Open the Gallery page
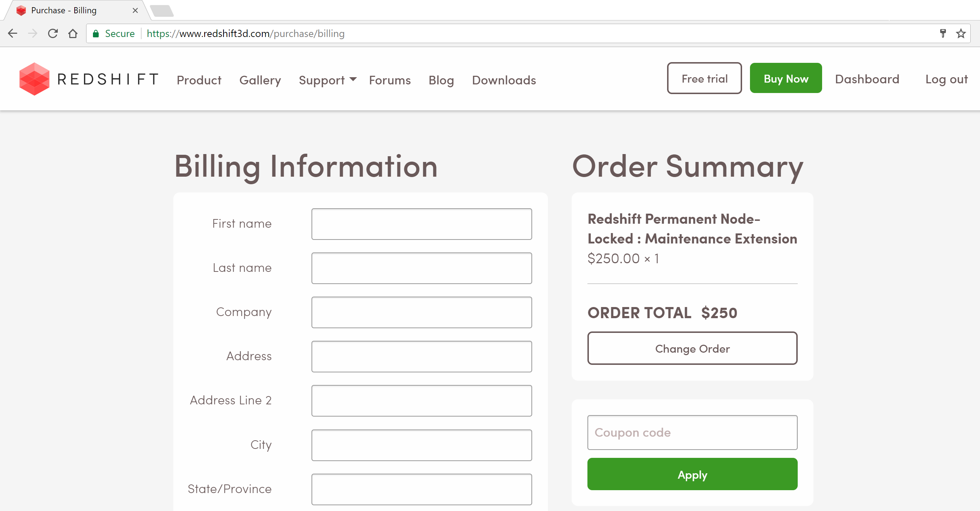 pos(260,80)
